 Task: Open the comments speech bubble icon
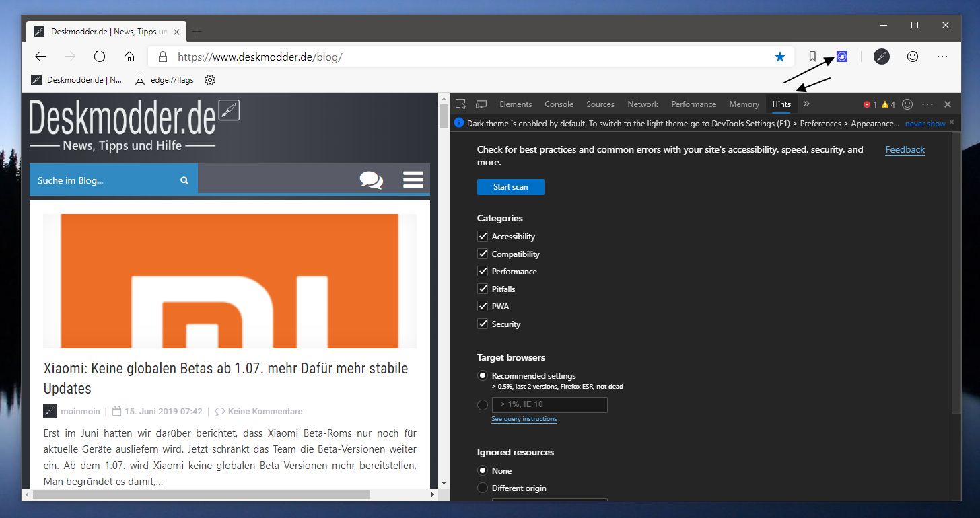372,180
